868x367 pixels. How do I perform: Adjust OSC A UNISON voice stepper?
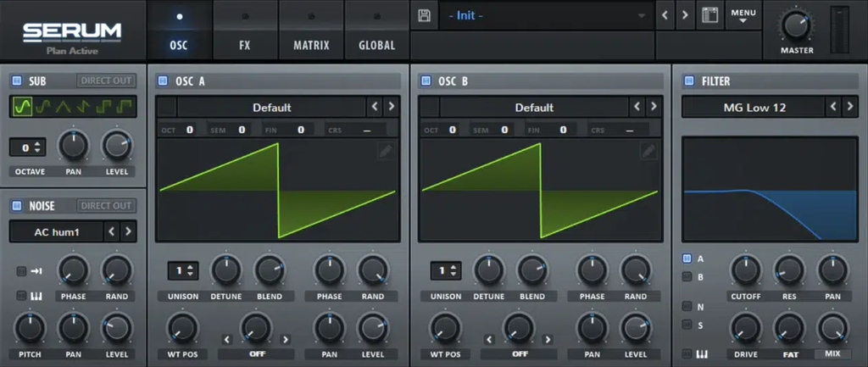(183, 270)
